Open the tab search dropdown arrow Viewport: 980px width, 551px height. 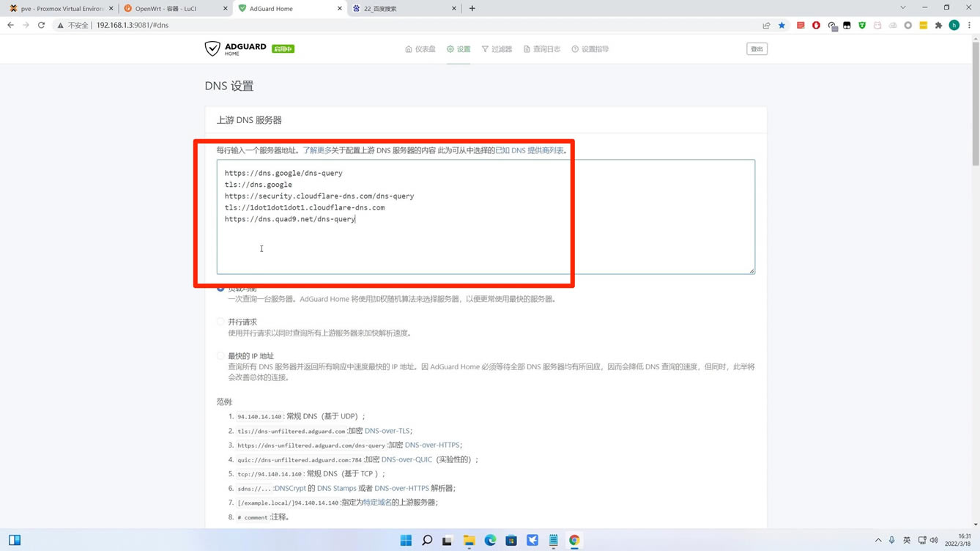click(903, 8)
